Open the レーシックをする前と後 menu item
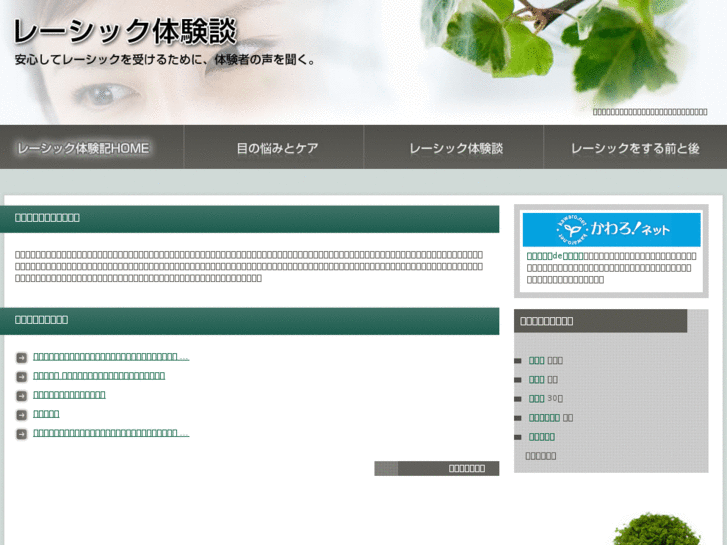Screen dimensions: 727x545 (635, 147)
